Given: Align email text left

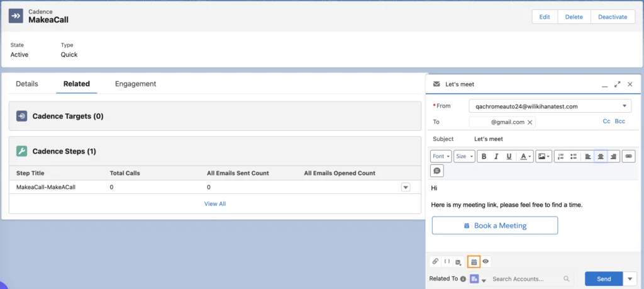Looking at the screenshot, I should [588, 156].
